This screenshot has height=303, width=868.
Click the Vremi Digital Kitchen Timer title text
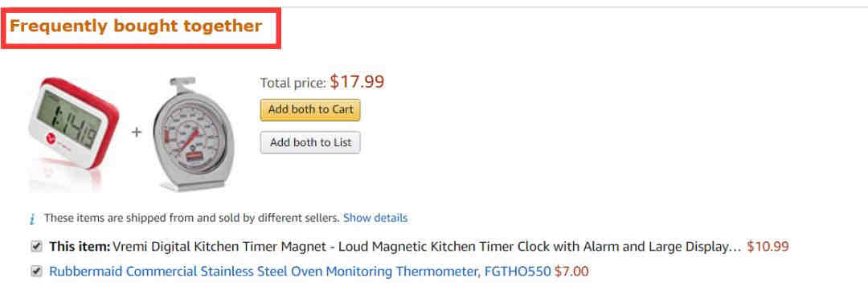click(427, 247)
